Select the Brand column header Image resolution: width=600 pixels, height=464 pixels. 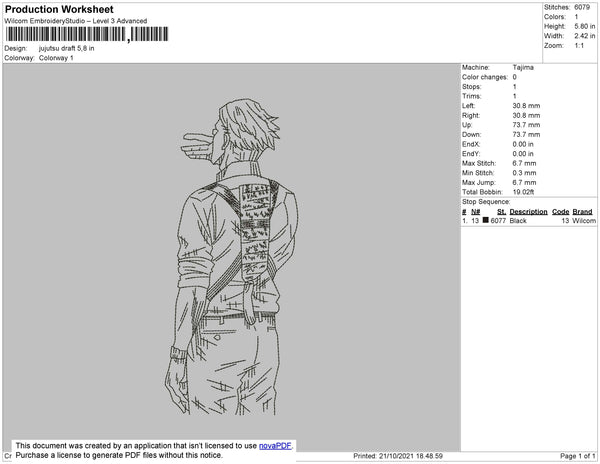click(x=582, y=212)
